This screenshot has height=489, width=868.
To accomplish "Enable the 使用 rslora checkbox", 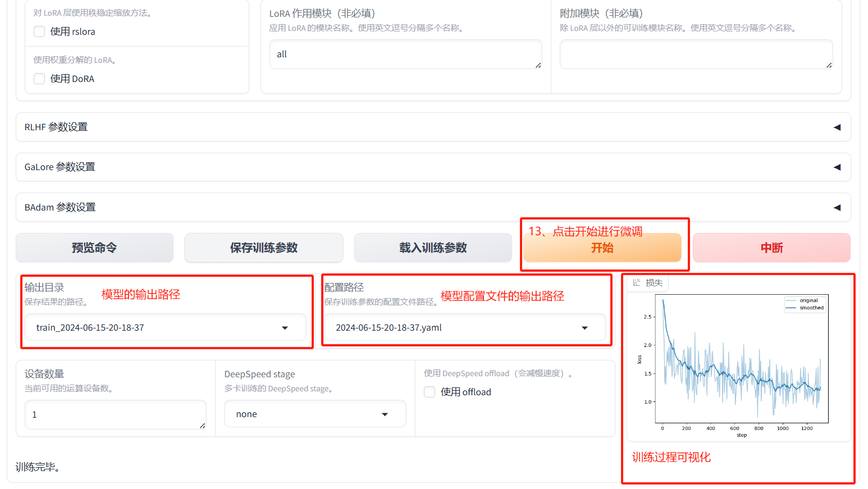I will [x=39, y=31].
